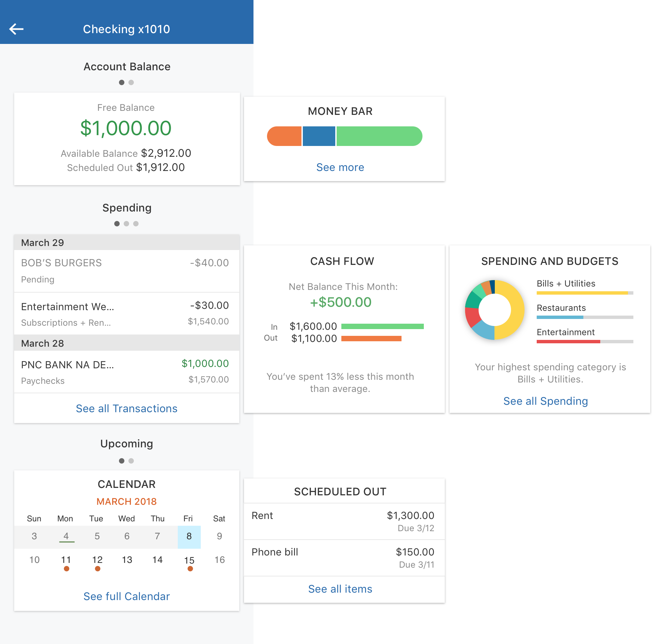Viewport: 655px width, 644px height.
Task: Click Scheduled Out $1,912.00 value
Action: click(x=160, y=167)
